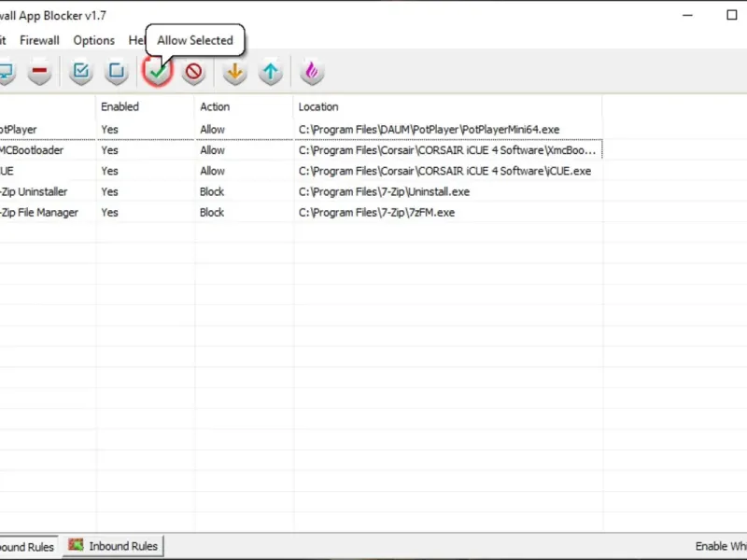The image size is (747, 560).
Task: Open the Firewall menu
Action: 39,40
